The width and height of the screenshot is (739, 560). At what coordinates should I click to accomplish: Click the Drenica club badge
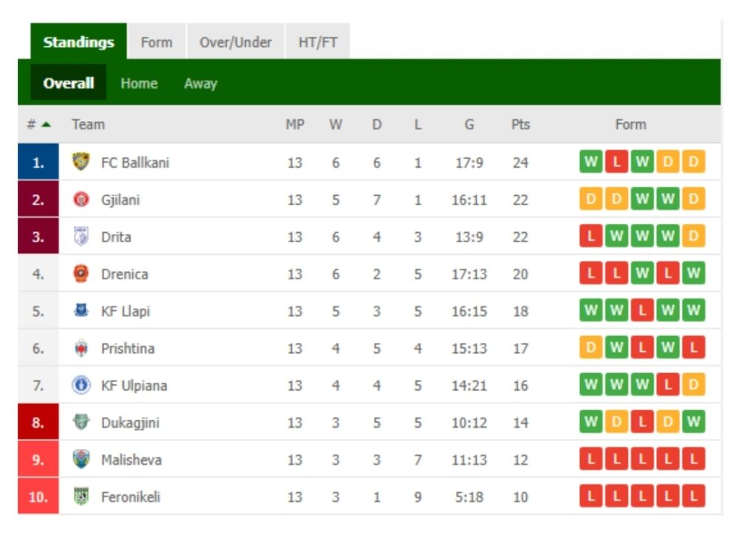coord(81,273)
